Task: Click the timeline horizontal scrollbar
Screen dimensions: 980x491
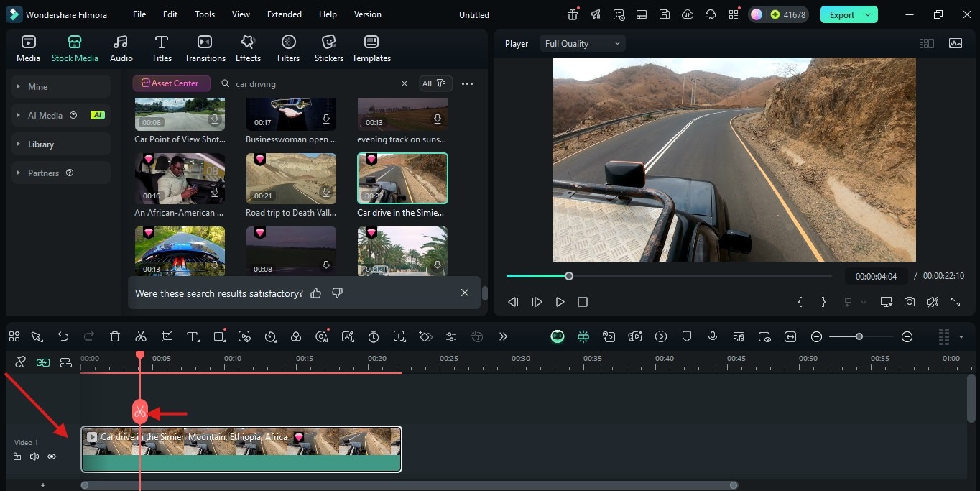Action: click(409, 485)
